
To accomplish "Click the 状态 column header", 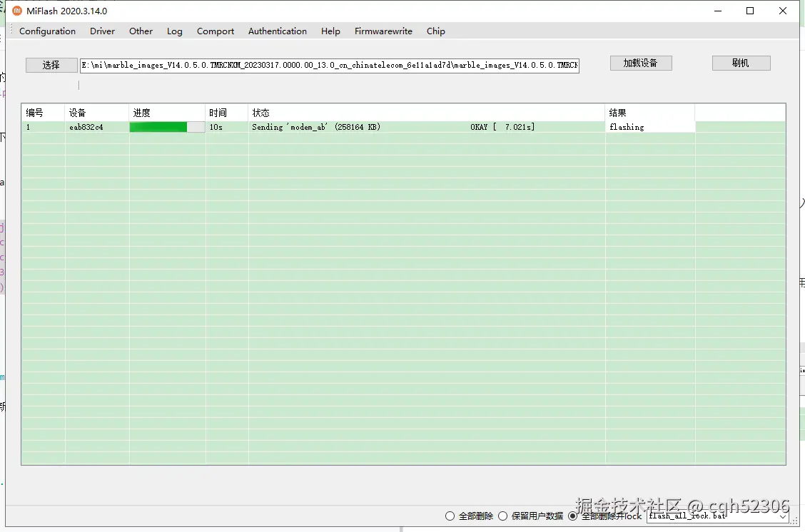I will [427, 113].
